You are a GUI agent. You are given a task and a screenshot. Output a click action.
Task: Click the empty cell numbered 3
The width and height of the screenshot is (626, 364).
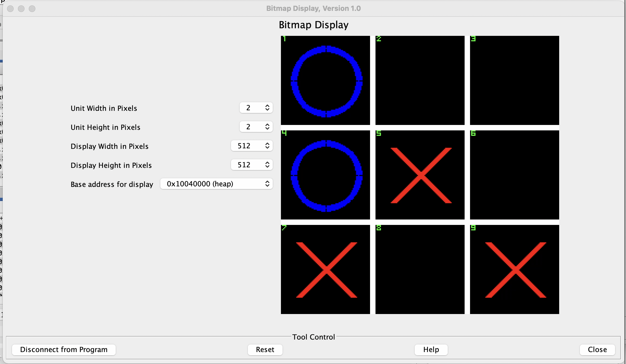[x=515, y=80]
